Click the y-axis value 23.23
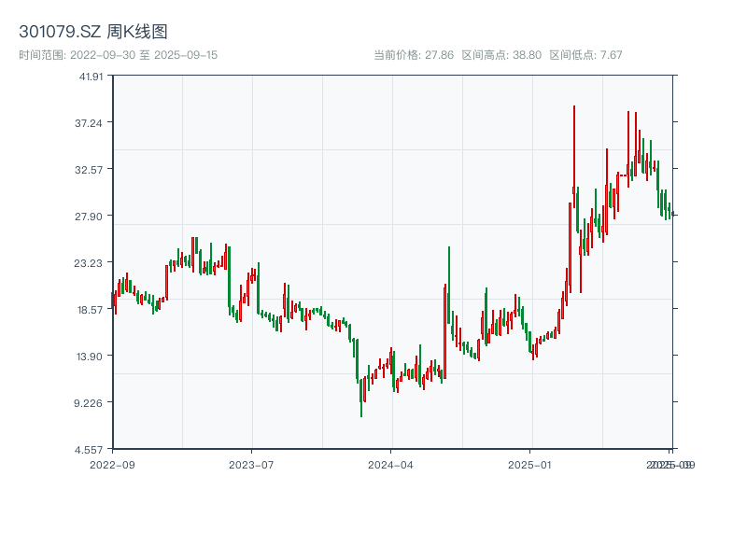Image resolution: width=747 pixels, height=560 pixels. point(89,263)
